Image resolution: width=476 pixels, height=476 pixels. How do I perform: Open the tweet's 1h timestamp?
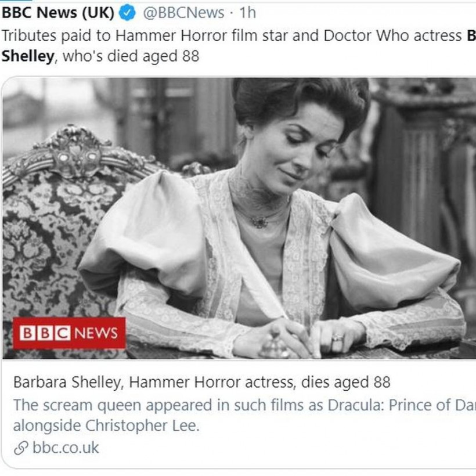tap(247, 12)
